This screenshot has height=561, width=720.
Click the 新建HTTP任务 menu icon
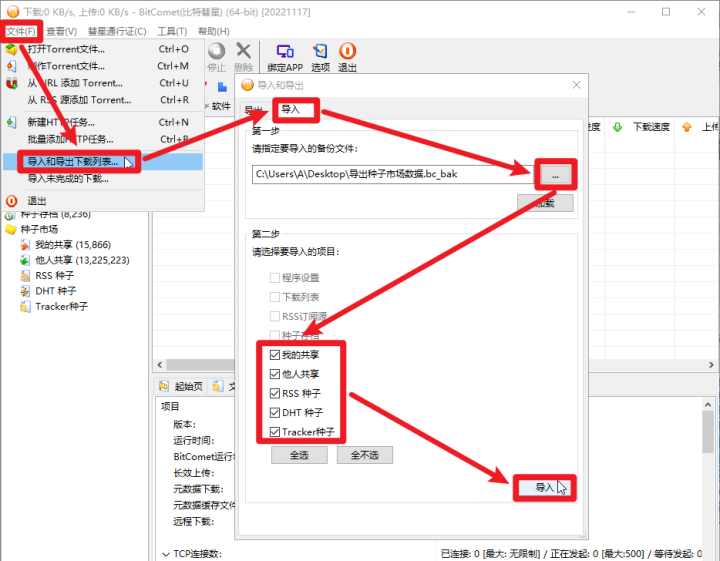(11, 122)
